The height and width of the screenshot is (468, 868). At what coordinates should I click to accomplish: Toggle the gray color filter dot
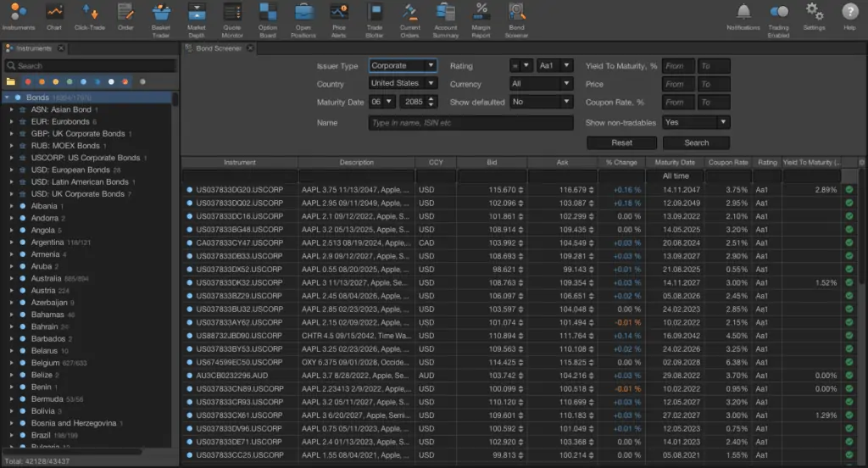coord(142,82)
